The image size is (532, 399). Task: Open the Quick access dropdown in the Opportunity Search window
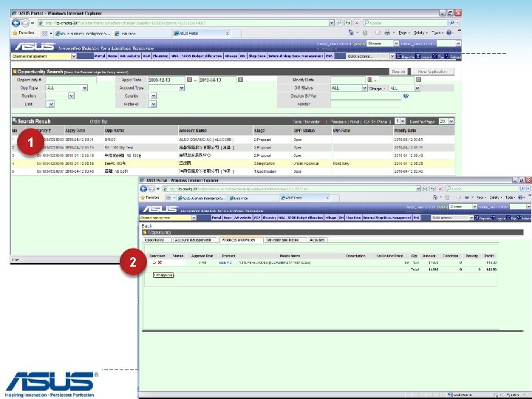click(x=392, y=56)
